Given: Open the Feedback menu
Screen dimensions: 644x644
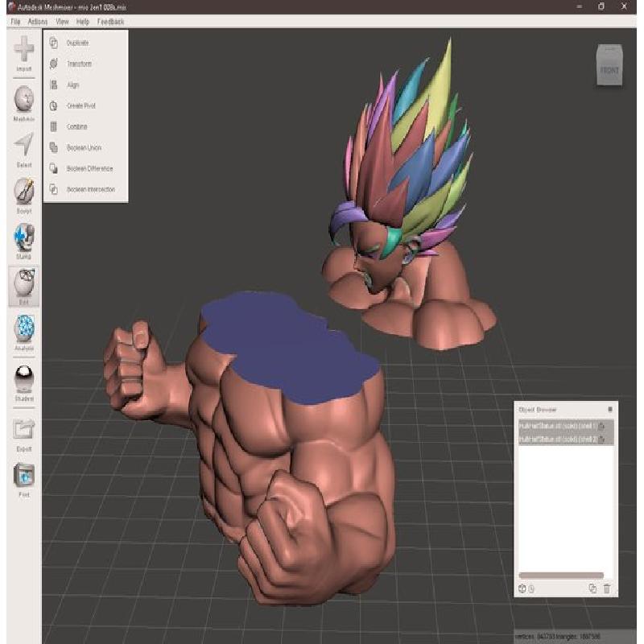Looking at the screenshot, I should (x=110, y=22).
